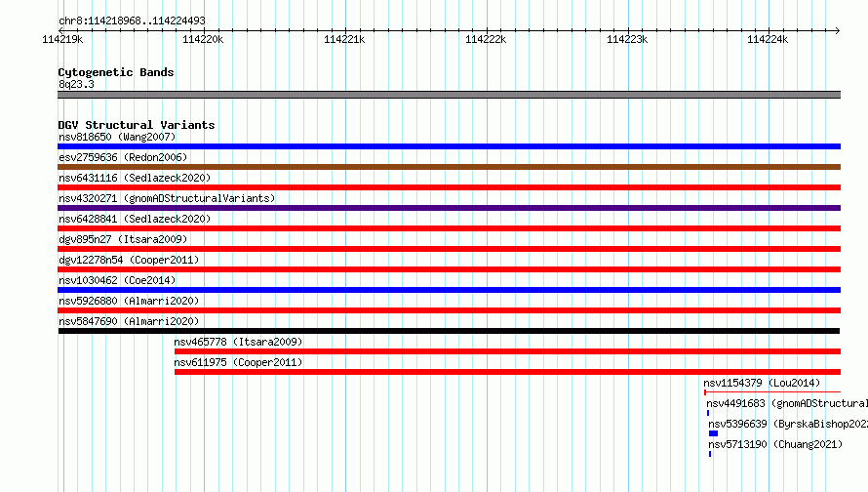
Task: Click the 114223k ruler label
Action: (x=627, y=39)
